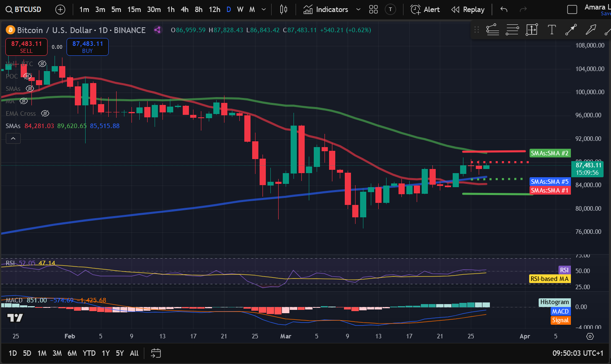The width and height of the screenshot is (611, 364).
Task: Select the line-with-endpoints drawing tool
Action: [x=571, y=29]
